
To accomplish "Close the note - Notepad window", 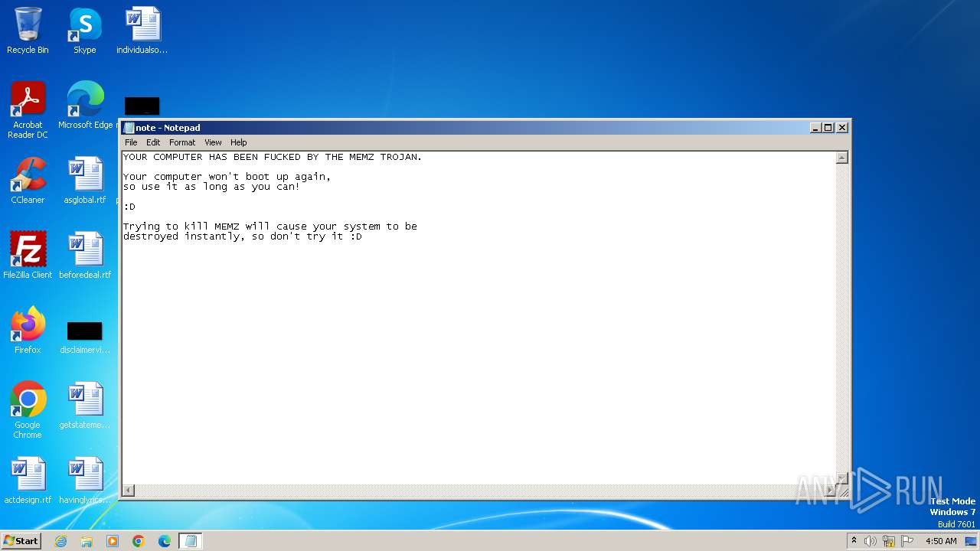I will [842, 128].
